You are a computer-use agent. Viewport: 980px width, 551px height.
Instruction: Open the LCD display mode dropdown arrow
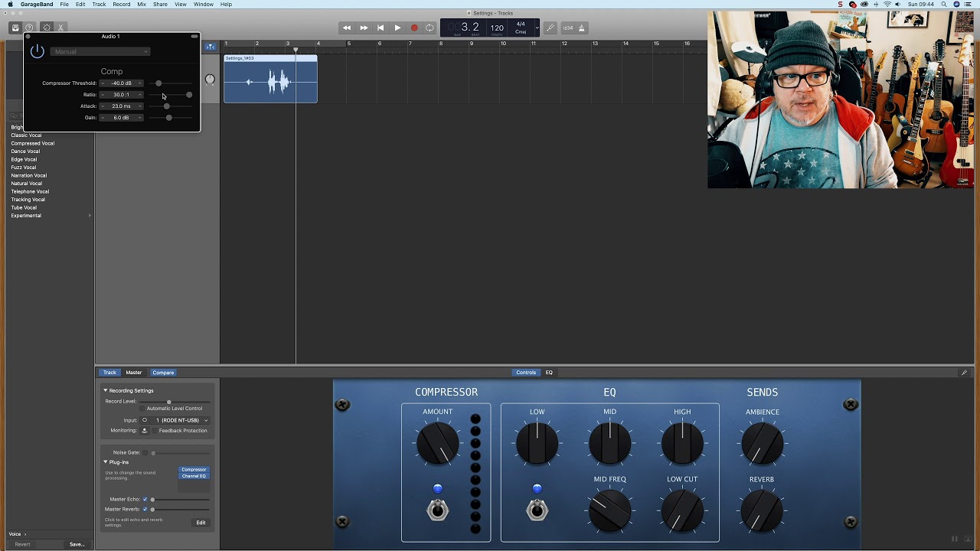[x=537, y=28]
